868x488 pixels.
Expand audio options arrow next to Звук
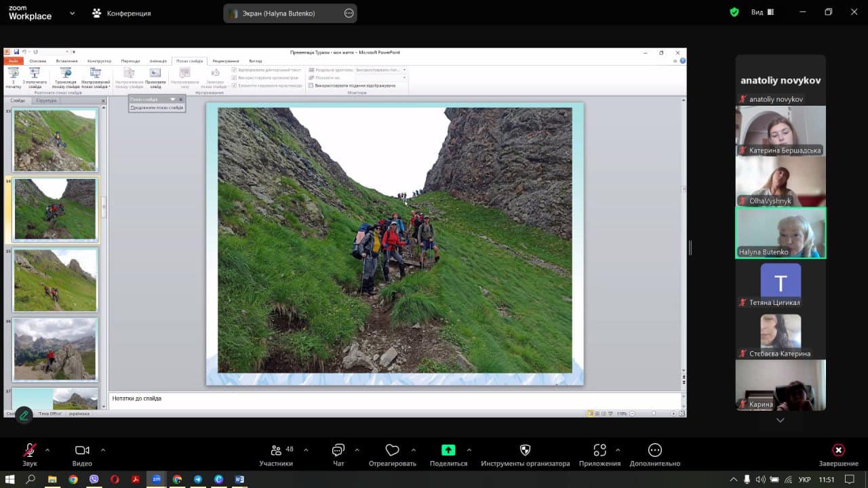click(47, 449)
